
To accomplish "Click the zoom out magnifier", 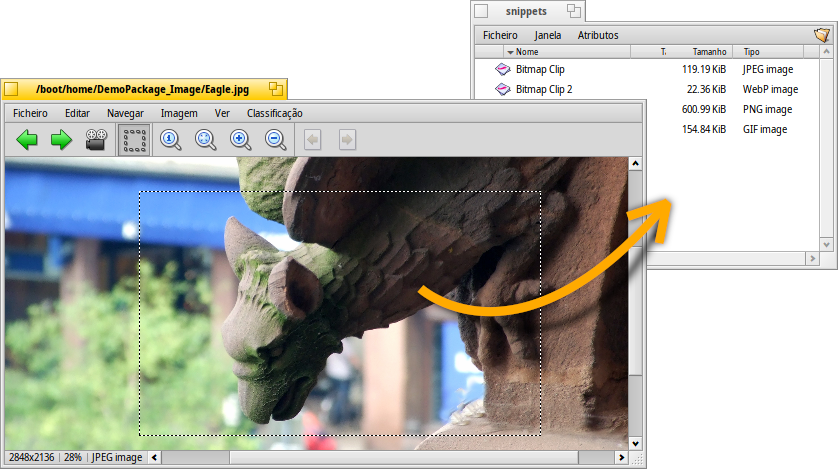I will [x=276, y=140].
